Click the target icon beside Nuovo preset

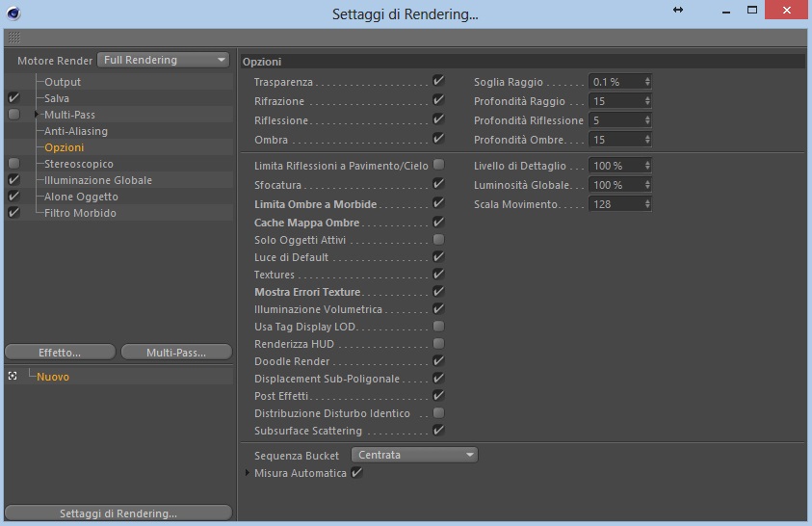pos(13,377)
